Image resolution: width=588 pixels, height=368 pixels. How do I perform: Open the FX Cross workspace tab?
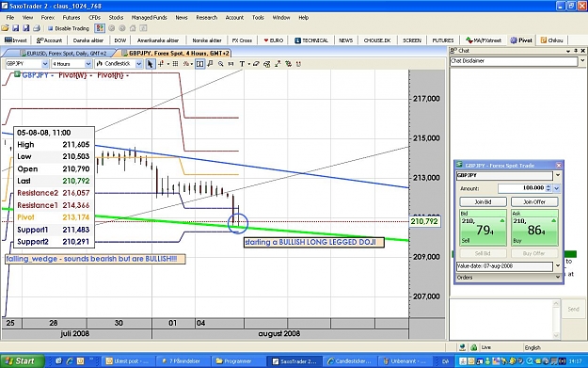pos(242,40)
